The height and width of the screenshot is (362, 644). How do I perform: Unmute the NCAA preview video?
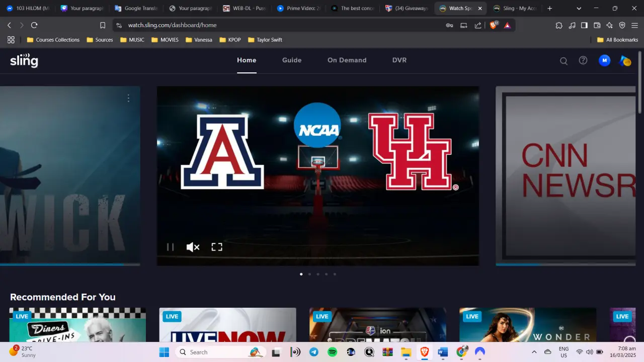[193, 247]
